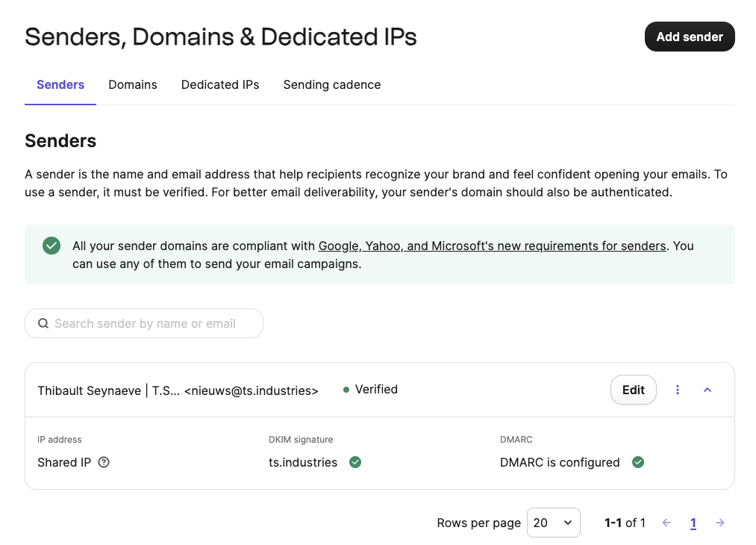Collapse the sender details chevron
The height and width of the screenshot is (545, 756).
pyautogui.click(x=707, y=390)
